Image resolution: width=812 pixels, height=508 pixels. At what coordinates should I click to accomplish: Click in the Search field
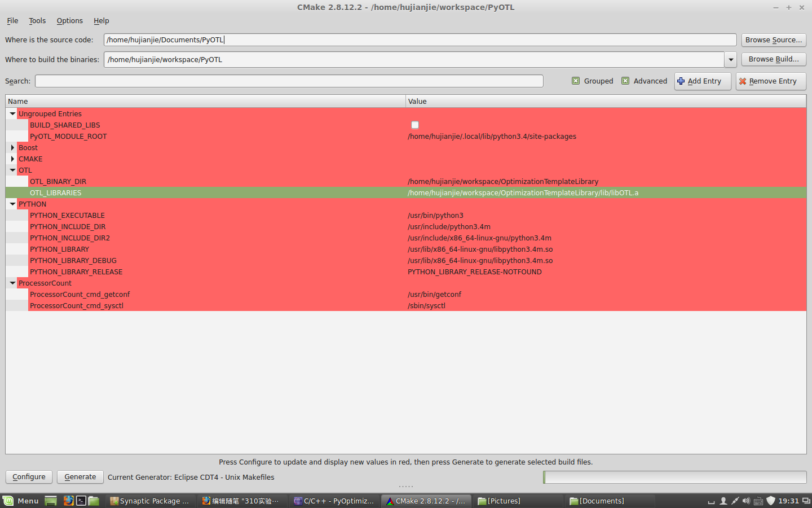tap(289, 81)
